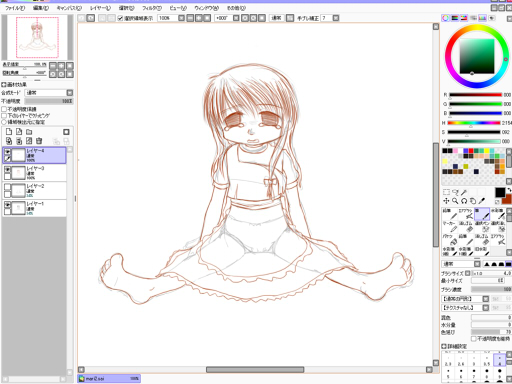512x384 pixels.
Task: Select the rectangular selection tool
Action: click(446, 192)
